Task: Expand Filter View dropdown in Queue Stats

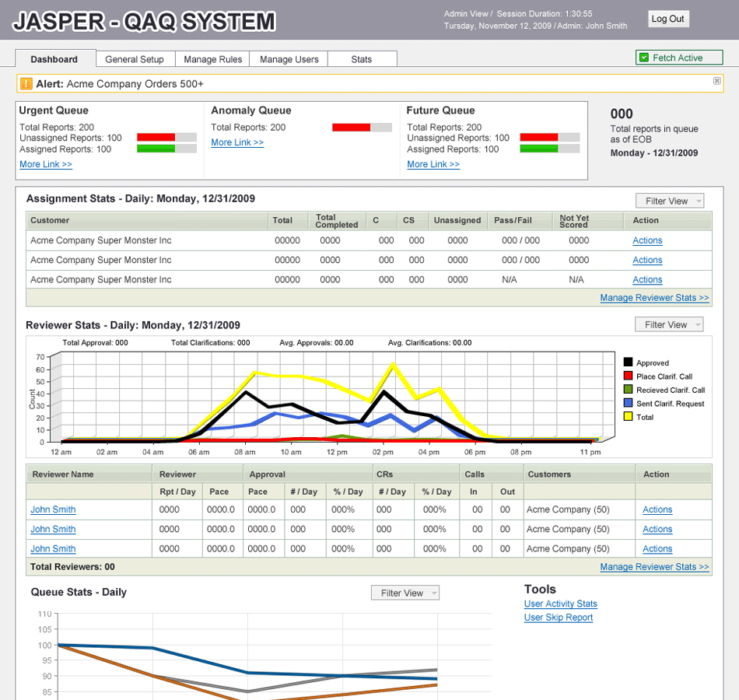Action: 405,593
